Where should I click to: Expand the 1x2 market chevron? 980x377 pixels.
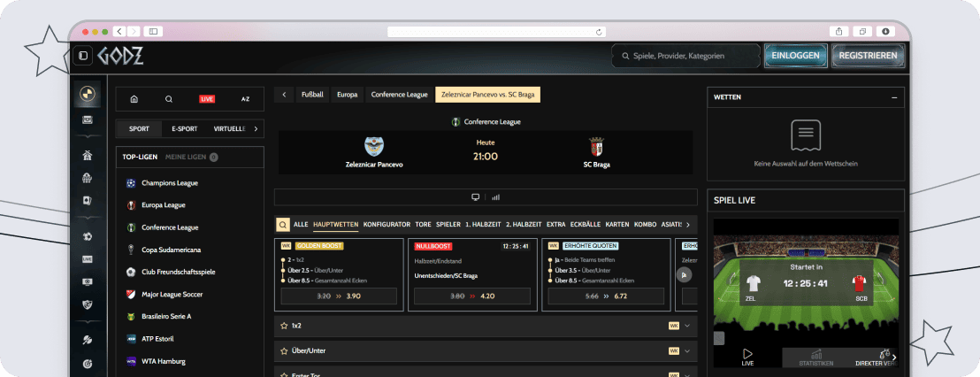(687, 326)
